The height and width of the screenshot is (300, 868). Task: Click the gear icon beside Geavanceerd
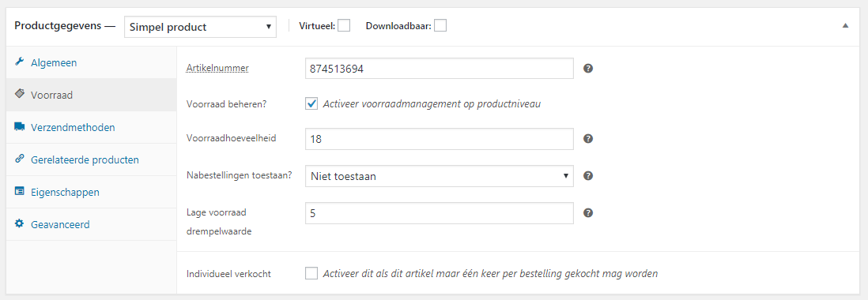[20, 224]
